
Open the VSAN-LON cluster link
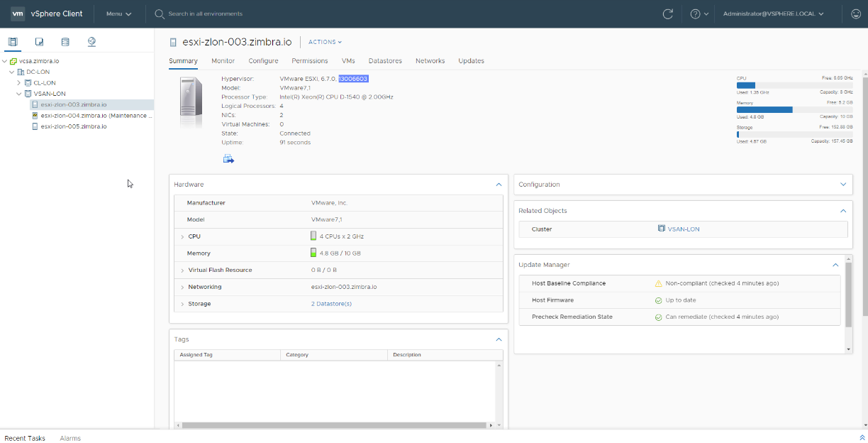coord(684,229)
